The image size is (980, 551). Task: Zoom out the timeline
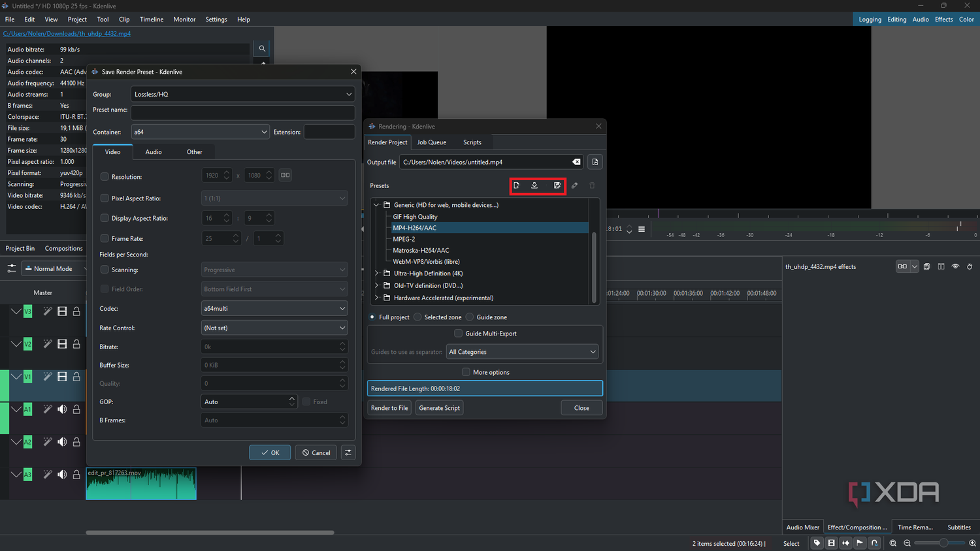click(x=907, y=543)
